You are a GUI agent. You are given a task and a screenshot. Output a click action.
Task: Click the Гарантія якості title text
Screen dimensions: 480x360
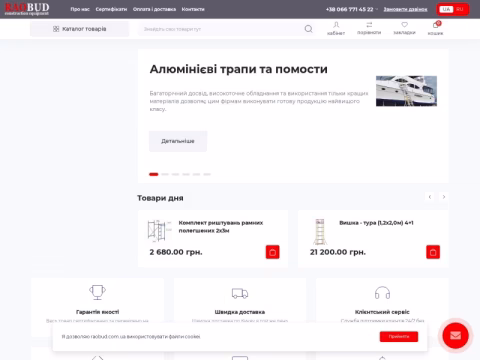pyautogui.click(x=97, y=312)
